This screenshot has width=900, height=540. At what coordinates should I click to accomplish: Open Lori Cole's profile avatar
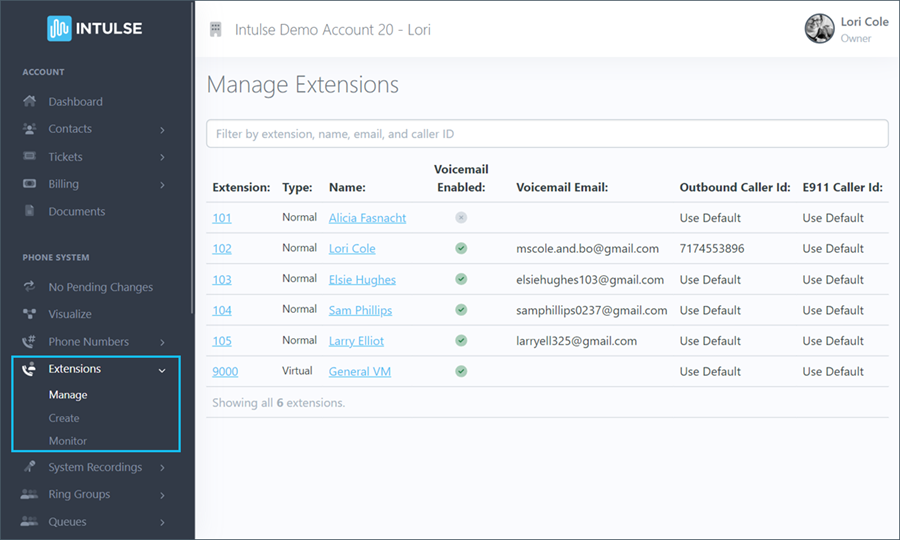coord(819,29)
